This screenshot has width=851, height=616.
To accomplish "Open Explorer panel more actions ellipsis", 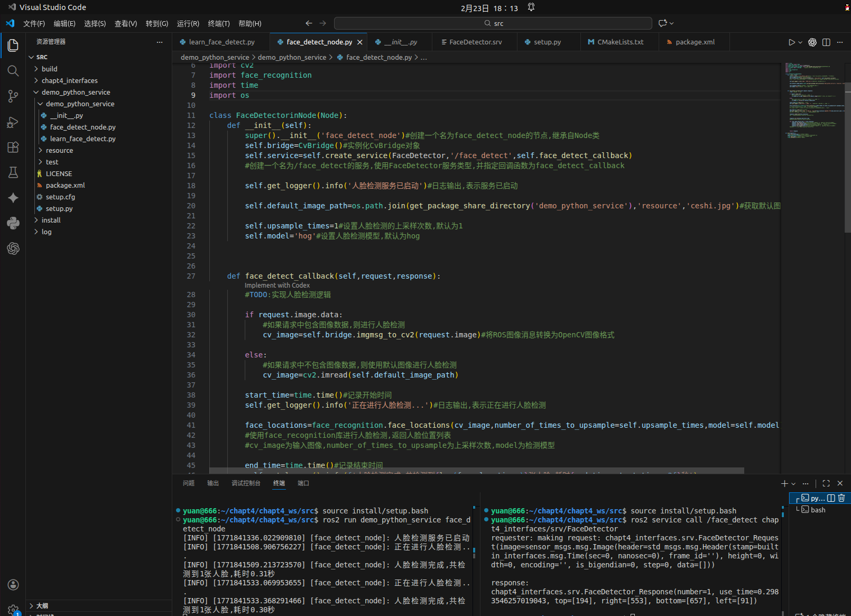I will pos(160,42).
